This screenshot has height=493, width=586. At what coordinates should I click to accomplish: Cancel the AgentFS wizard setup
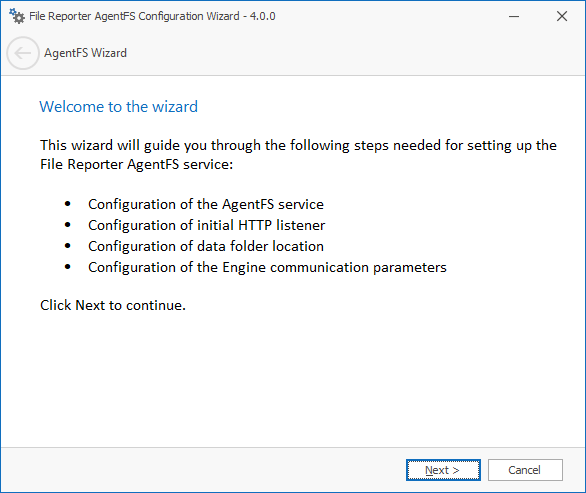[x=525, y=470]
